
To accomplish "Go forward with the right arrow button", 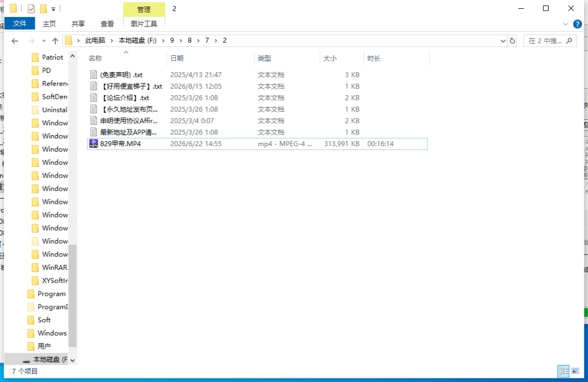I will coord(31,41).
